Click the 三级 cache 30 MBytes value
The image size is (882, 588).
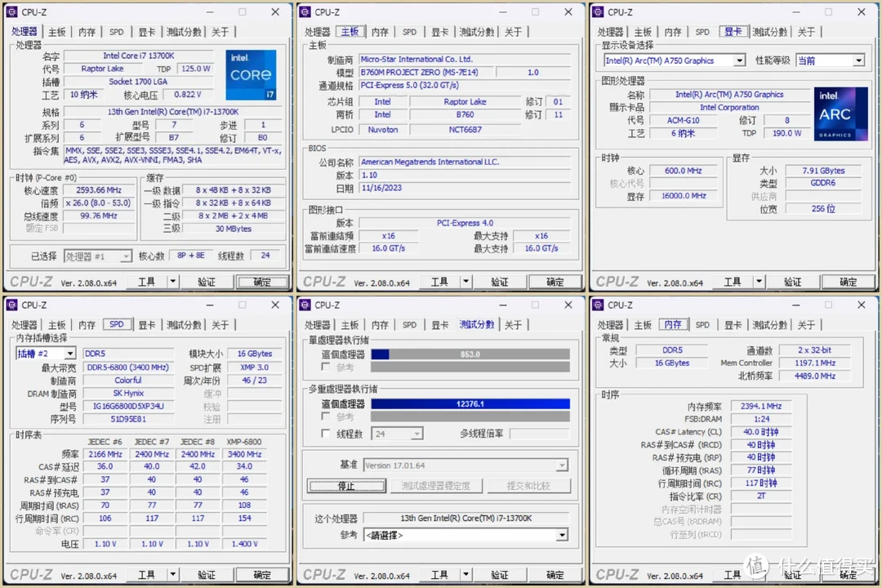pyautogui.click(x=233, y=229)
